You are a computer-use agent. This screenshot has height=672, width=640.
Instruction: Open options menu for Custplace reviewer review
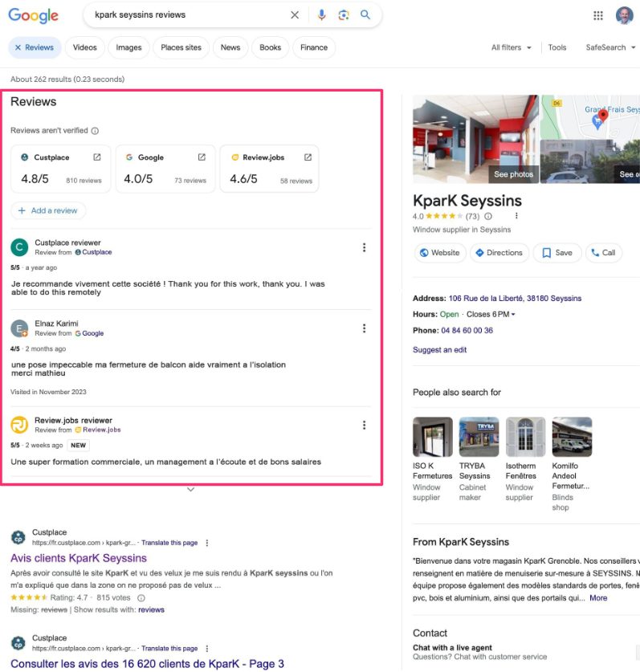(364, 247)
